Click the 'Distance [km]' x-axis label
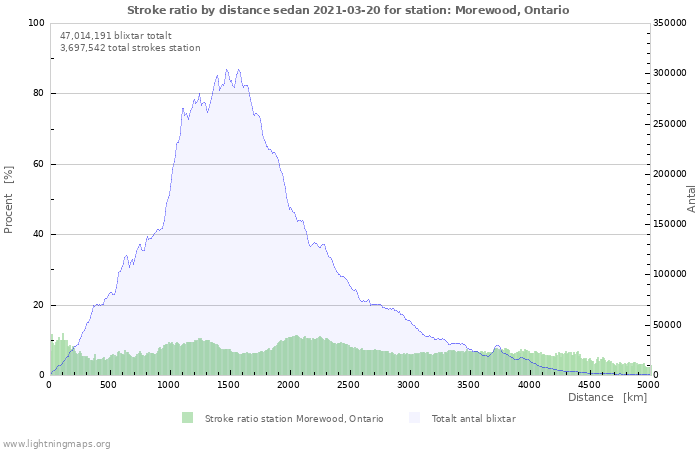 pyautogui.click(x=607, y=398)
